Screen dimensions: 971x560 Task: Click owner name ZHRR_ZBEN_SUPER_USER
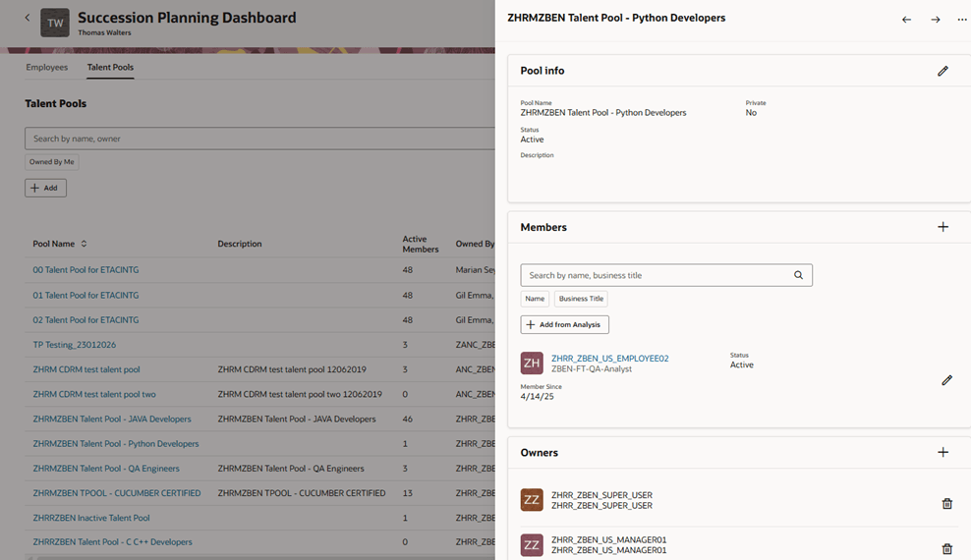pos(601,495)
